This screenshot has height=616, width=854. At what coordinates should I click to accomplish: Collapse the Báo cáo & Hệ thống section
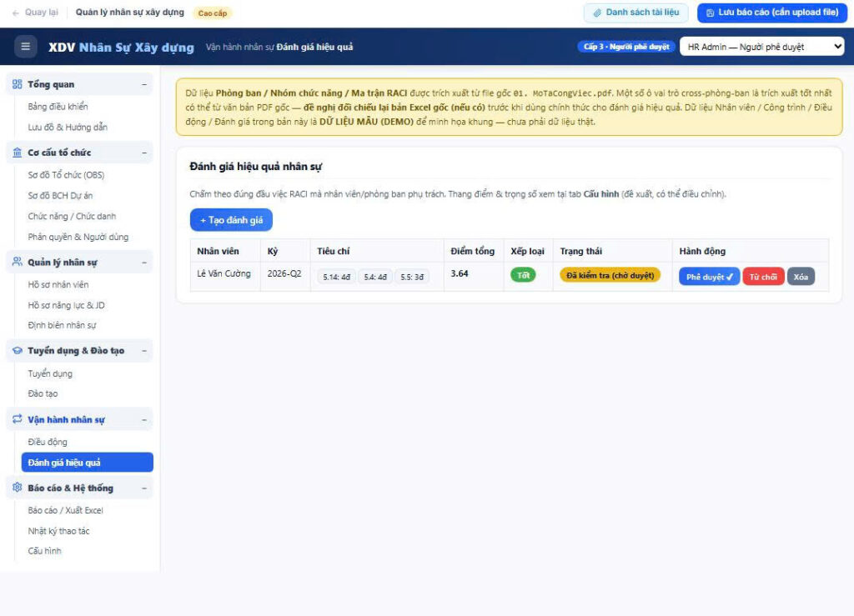[144, 488]
